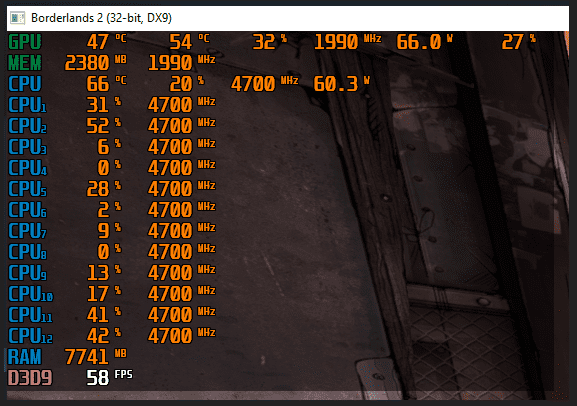Select CPU12 usage value "42 %"
Image resolution: width=577 pixels, height=406 pixels.
104,335
